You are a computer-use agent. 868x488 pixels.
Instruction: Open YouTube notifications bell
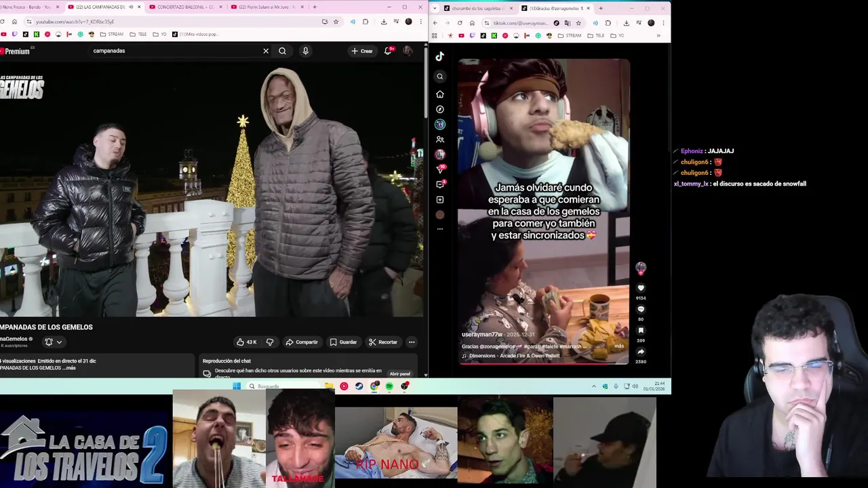(388, 51)
